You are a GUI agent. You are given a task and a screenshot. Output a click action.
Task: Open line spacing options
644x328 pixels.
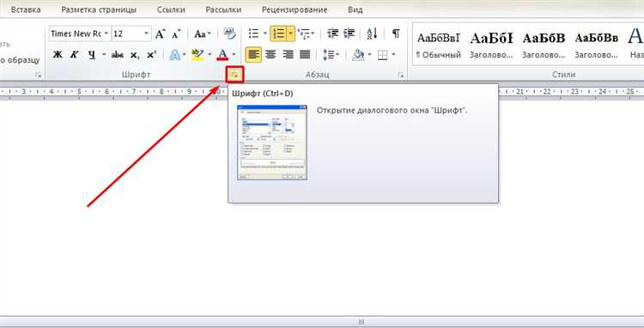331,55
